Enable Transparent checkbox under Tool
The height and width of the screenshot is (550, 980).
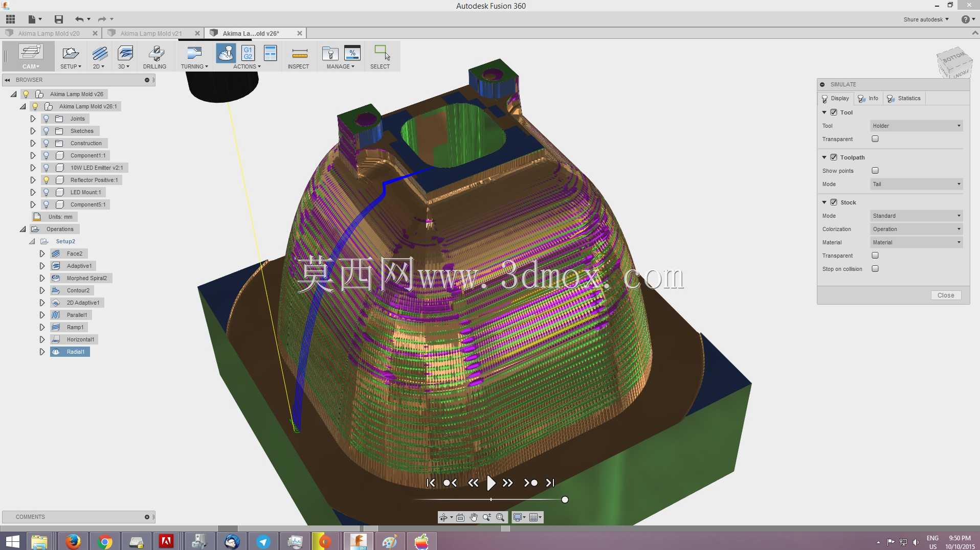coord(875,139)
